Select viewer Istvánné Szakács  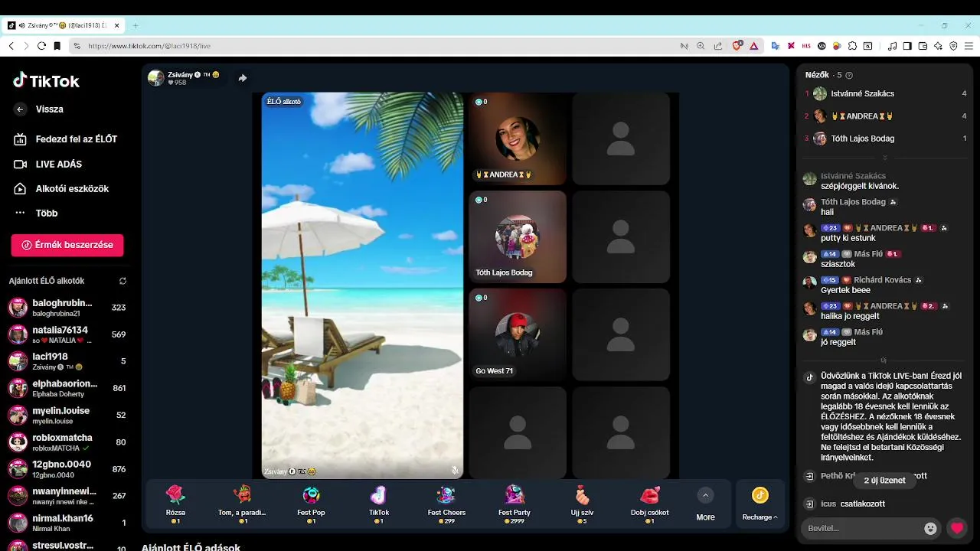[887, 93]
